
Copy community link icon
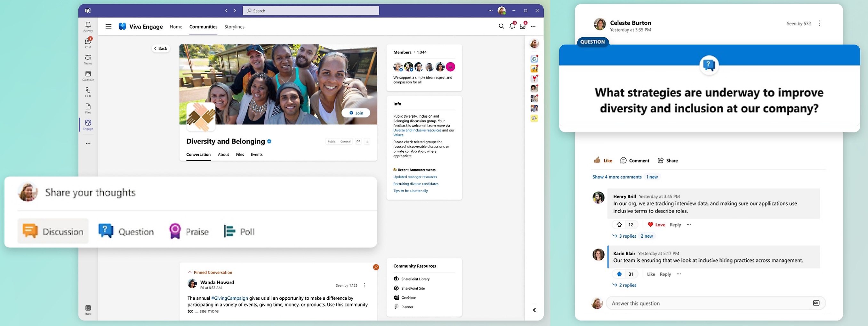358,141
